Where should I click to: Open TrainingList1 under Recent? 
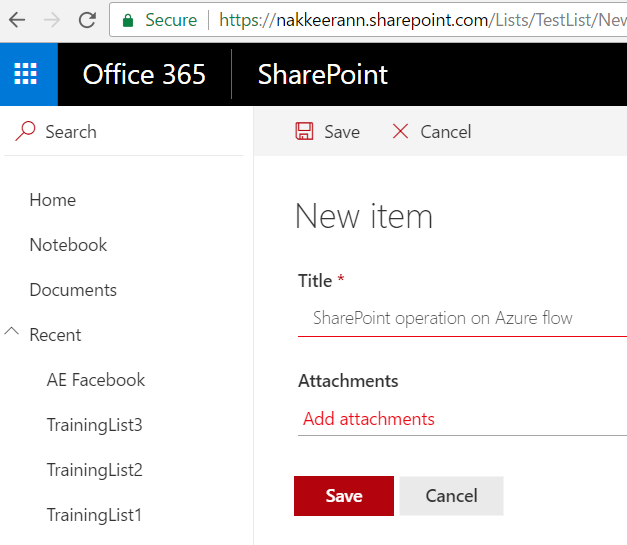94,515
